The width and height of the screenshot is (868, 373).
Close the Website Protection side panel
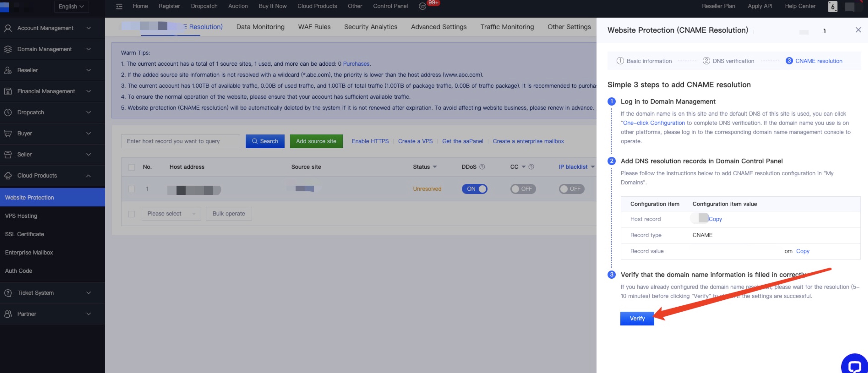858,30
